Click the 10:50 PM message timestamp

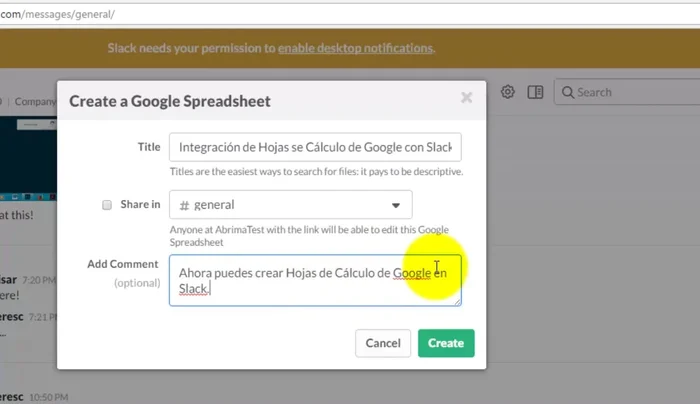(49, 397)
